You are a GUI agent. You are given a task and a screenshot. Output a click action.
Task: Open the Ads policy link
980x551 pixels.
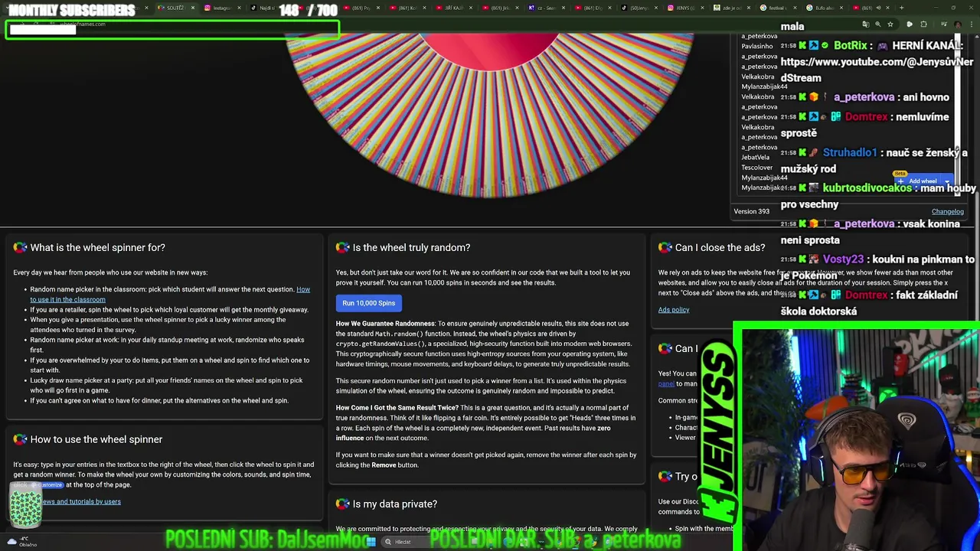point(674,310)
